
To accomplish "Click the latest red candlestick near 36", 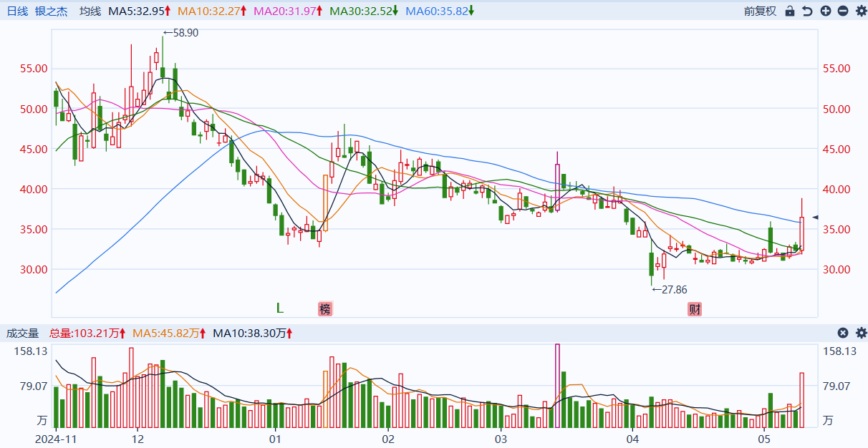I will click(x=802, y=235).
